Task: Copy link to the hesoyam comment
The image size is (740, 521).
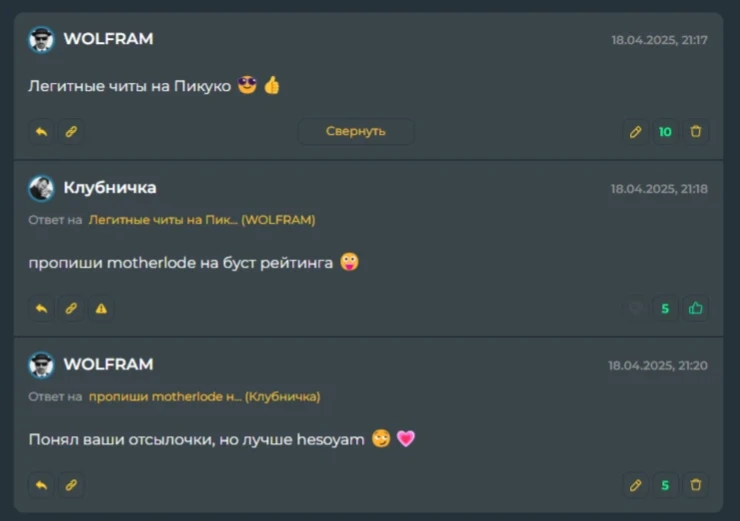Action: pyautogui.click(x=71, y=485)
